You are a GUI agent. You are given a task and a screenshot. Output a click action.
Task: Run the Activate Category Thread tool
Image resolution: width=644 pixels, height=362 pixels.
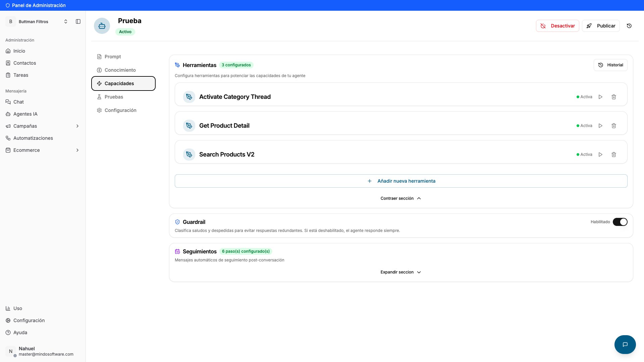pos(600,97)
